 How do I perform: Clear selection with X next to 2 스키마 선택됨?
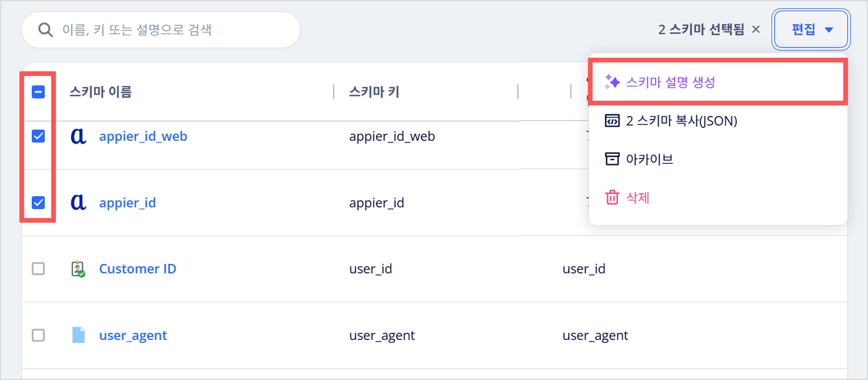click(756, 29)
